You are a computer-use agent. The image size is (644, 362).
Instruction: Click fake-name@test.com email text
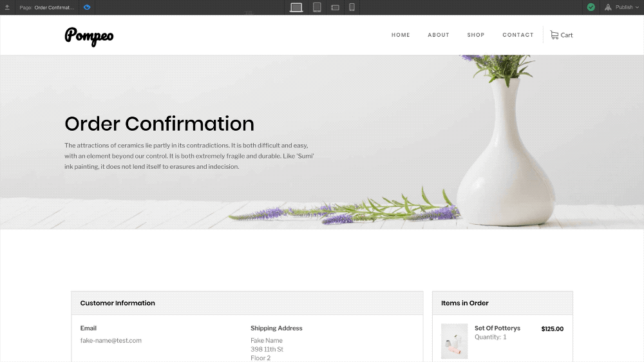point(111,340)
